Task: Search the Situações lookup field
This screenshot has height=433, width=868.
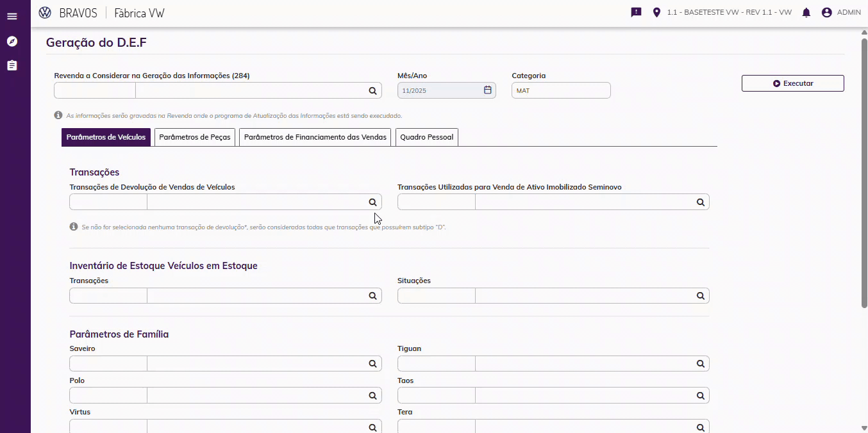Action: click(701, 296)
